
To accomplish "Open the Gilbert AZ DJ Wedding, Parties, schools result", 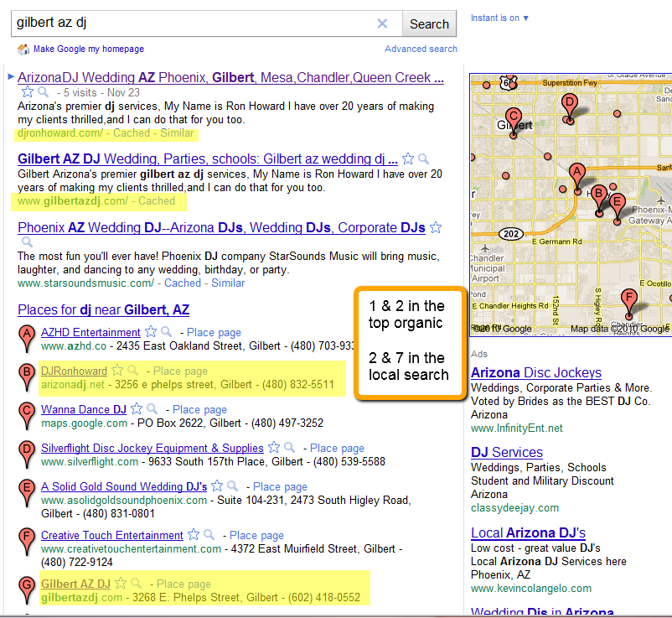I will [208, 159].
